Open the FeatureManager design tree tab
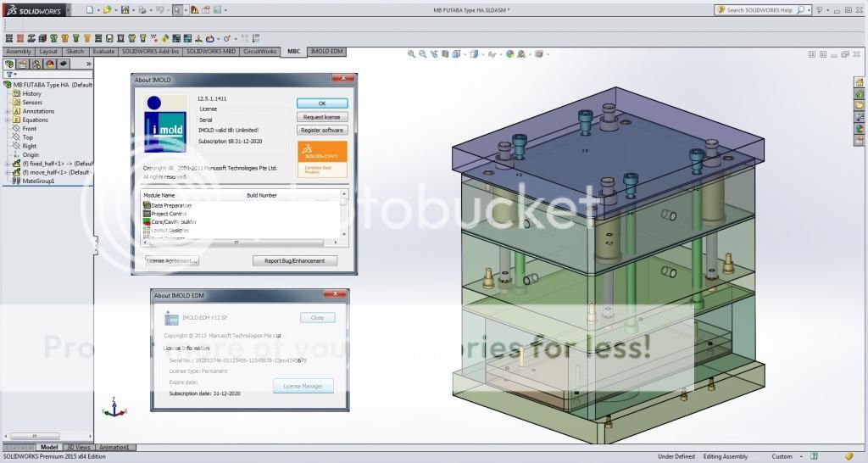The width and height of the screenshot is (868, 463). click(x=9, y=64)
